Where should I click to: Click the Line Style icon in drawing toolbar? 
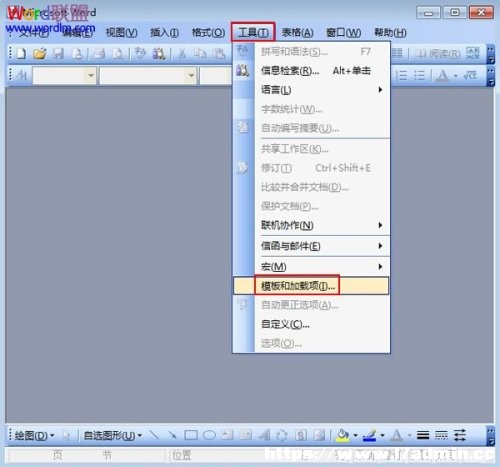click(x=423, y=435)
